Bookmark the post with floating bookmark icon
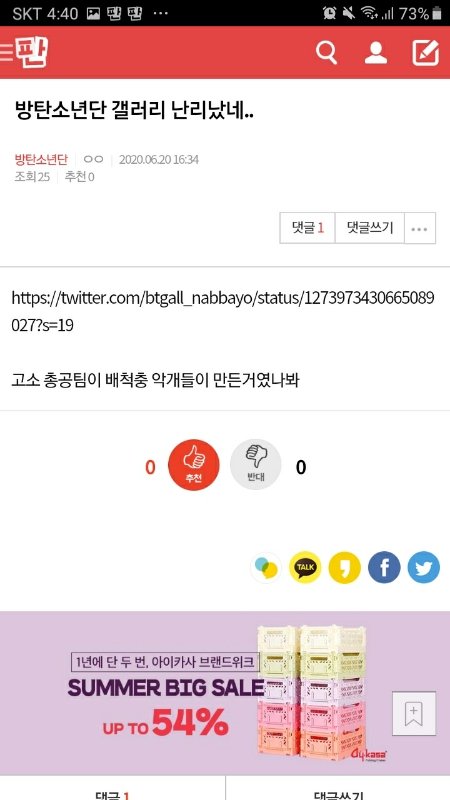The image size is (450, 800). (414, 713)
